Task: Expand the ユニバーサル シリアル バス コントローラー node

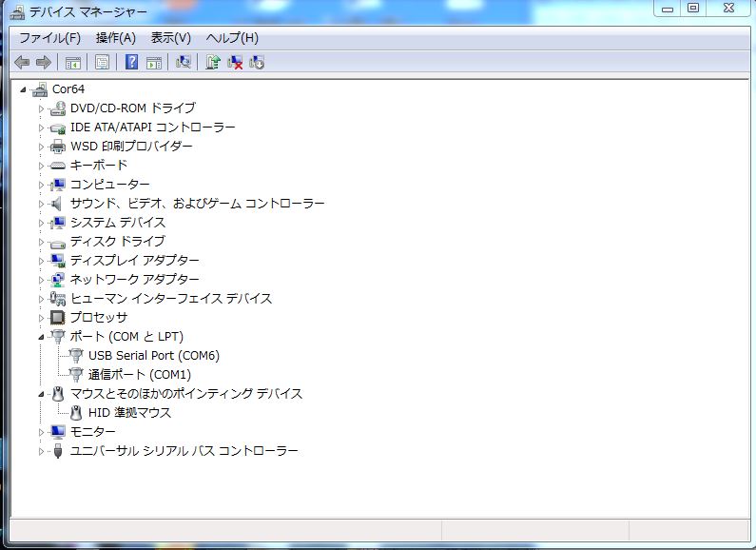Action: point(41,452)
